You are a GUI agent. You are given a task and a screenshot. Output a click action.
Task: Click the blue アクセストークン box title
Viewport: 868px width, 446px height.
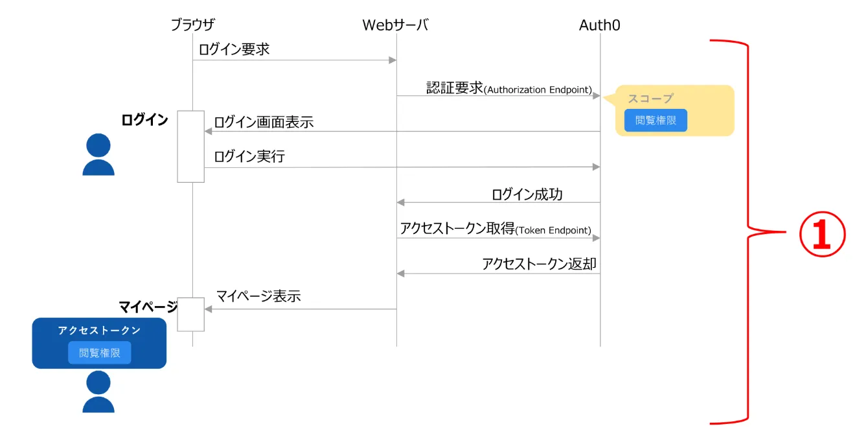coord(99,331)
